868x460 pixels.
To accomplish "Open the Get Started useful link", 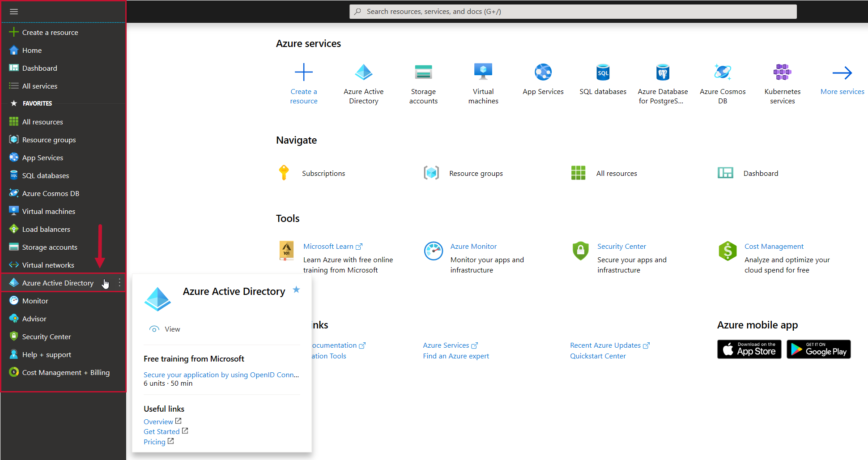I will pyautogui.click(x=166, y=431).
